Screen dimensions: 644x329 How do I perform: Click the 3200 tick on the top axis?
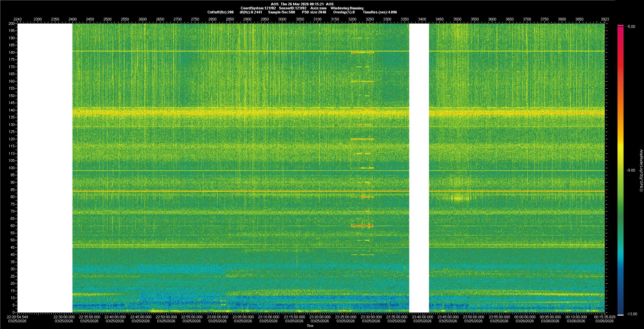coord(352,19)
